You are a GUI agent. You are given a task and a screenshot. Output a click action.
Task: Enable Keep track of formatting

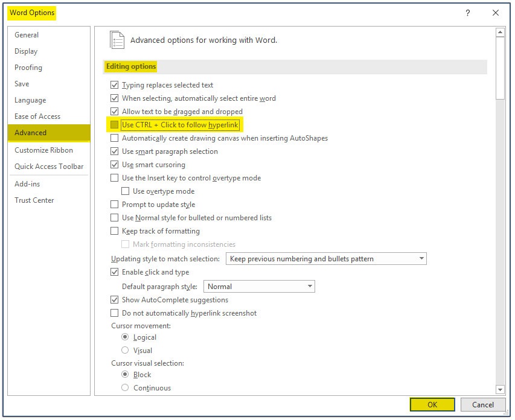(115, 231)
